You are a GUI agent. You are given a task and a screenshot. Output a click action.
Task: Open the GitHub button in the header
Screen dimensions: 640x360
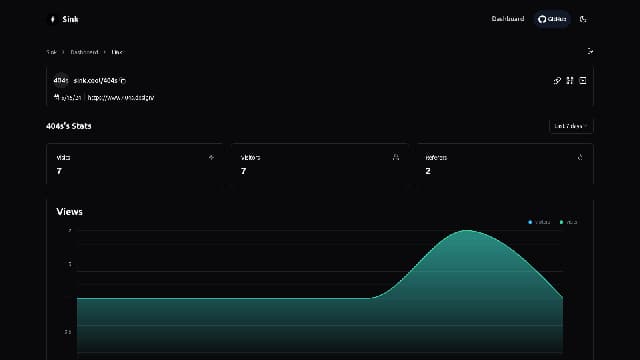(x=552, y=19)
